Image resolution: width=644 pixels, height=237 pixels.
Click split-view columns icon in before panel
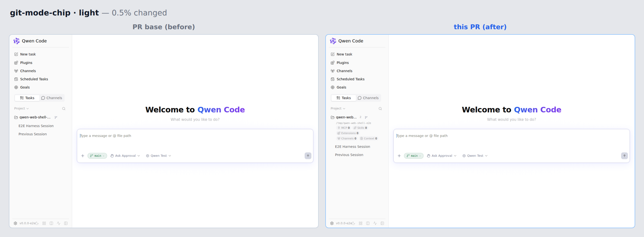[x=51, y=223]
